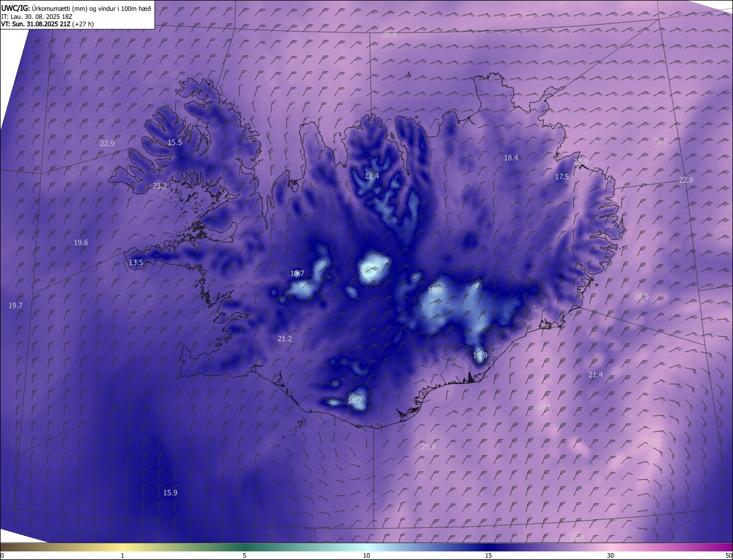Click the colorbar label '5'
Viewport: 733px width, 560px height.
coord(245,555)
